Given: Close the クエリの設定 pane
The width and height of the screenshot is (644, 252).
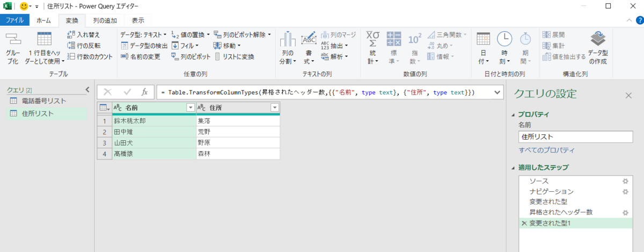Looking at the screenshot, I should click(628, 95).
